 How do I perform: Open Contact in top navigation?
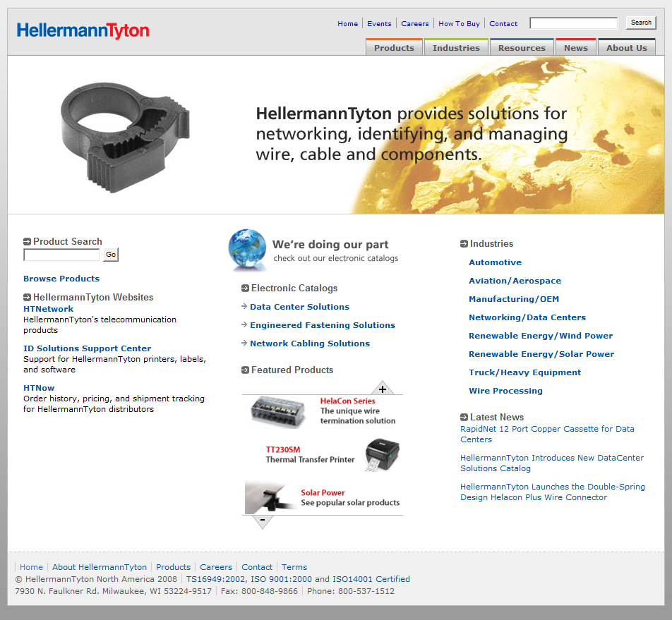coord(503,23)
